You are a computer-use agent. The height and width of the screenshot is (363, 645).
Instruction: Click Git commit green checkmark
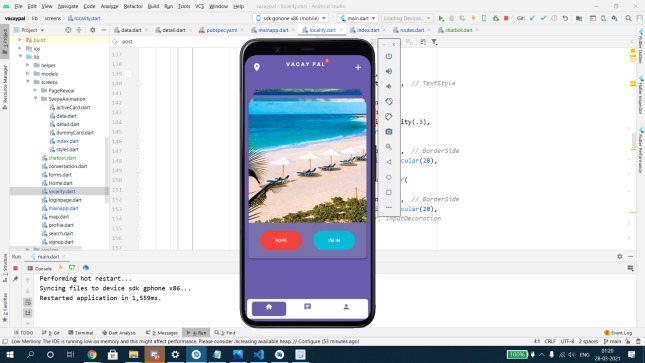[543, 19]
